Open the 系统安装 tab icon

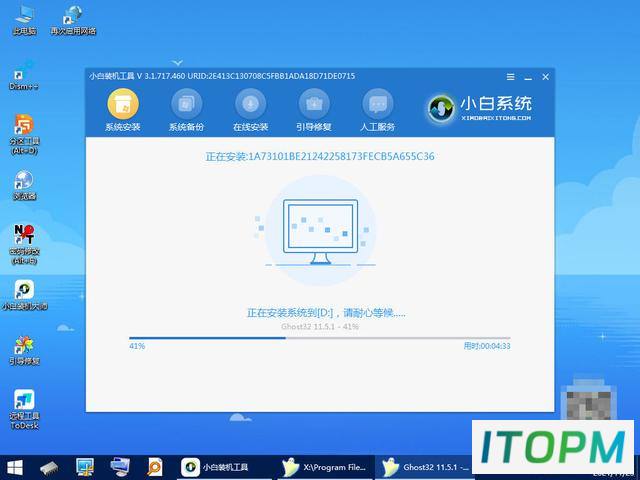coord(123,104)
